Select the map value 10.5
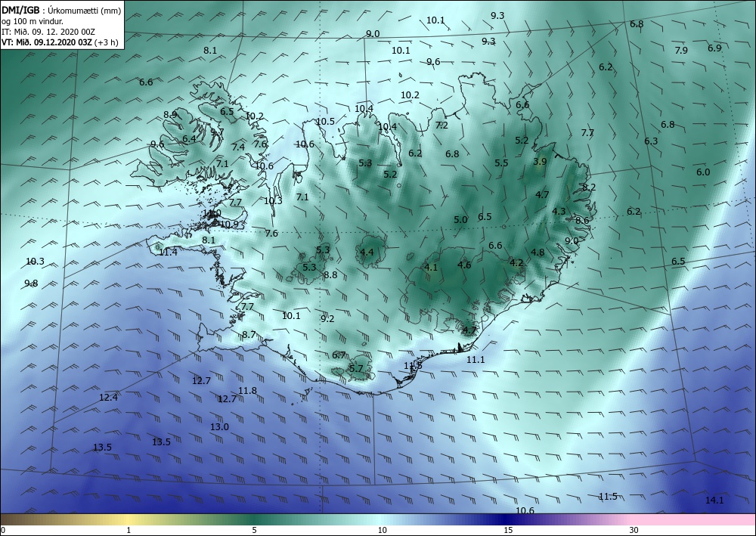This screenshot has width=756, height=536. (325, 122)
